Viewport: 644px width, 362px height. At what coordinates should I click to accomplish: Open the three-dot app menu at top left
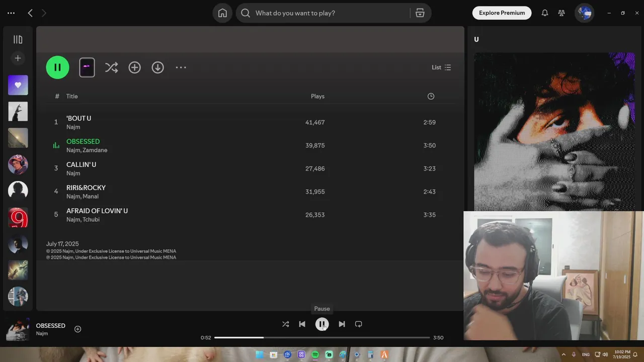11,13
